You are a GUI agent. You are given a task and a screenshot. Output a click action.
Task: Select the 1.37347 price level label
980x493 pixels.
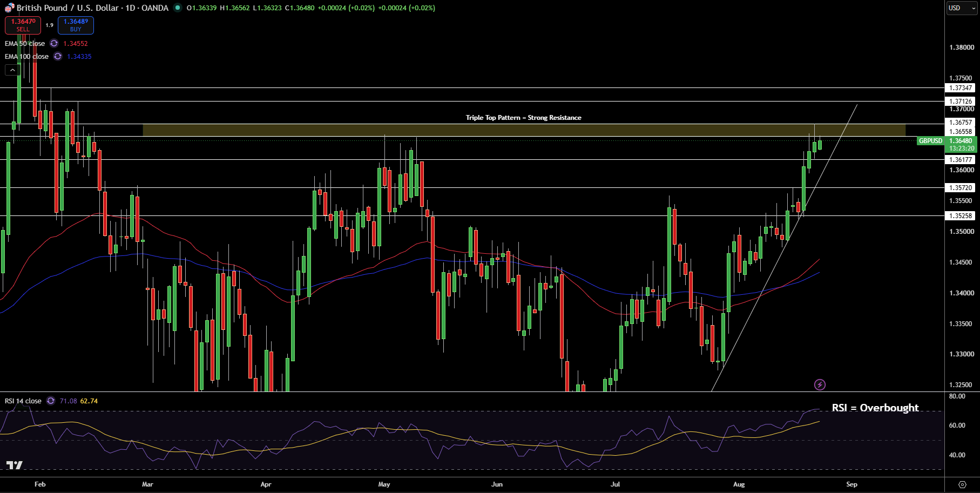(x=961, y=88)
